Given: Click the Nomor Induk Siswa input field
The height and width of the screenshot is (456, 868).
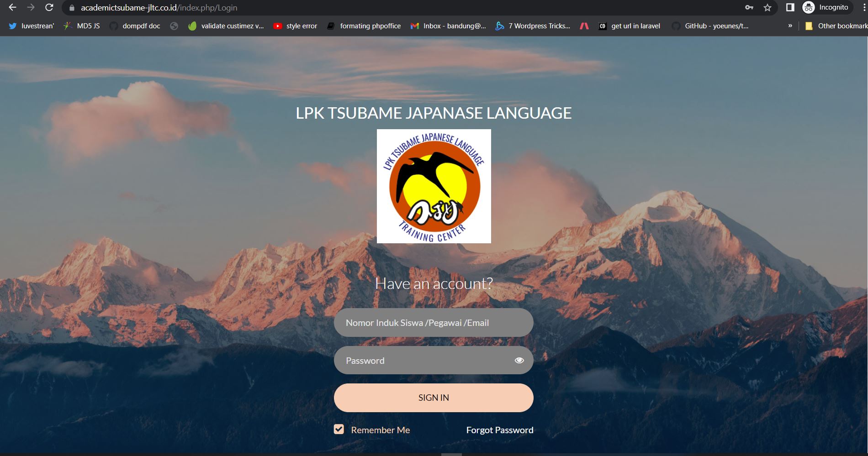Looking at the screenshot, I should point(433,323).
